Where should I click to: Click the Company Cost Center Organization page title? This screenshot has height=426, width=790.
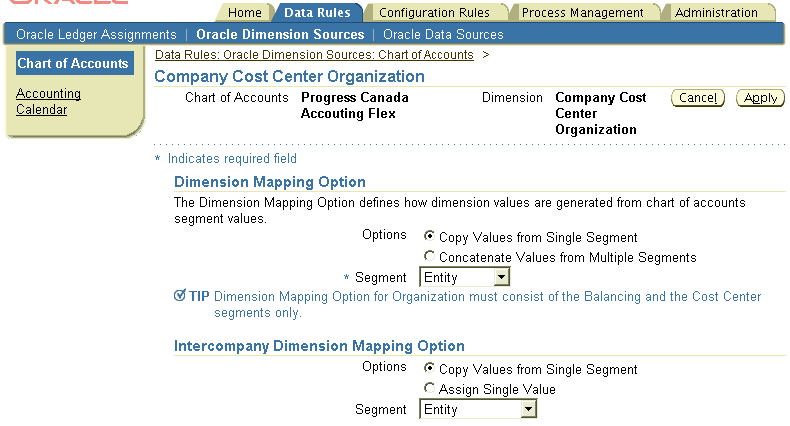click(289, 76)
